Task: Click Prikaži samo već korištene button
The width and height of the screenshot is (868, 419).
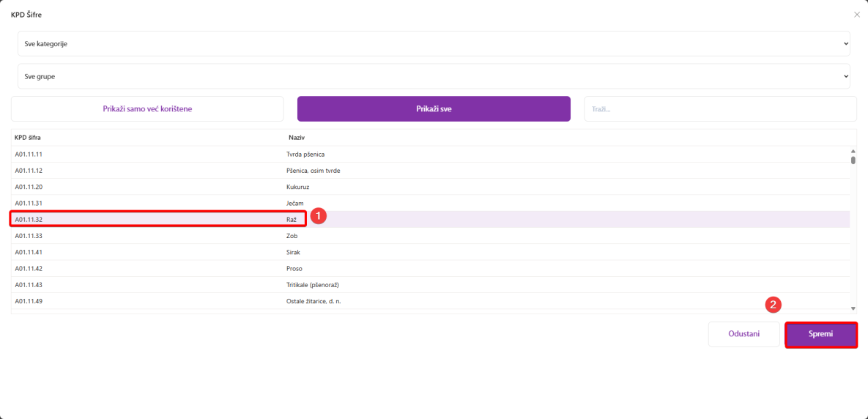Action: pyautogui.click(x=147, y=109)
